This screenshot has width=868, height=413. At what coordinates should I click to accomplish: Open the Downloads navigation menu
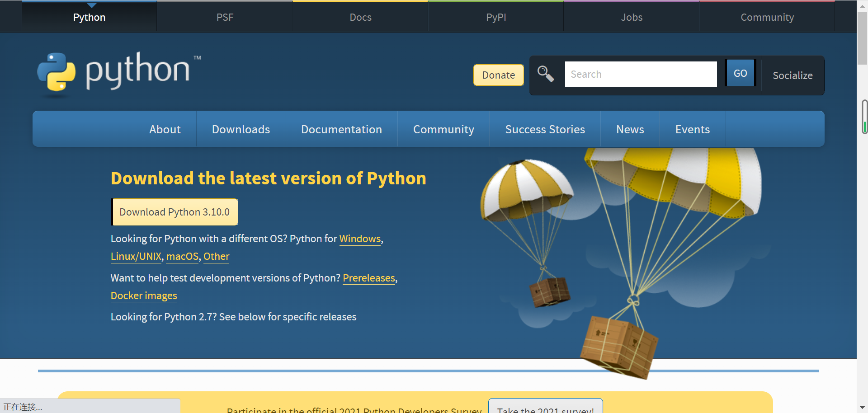point(241,130)
